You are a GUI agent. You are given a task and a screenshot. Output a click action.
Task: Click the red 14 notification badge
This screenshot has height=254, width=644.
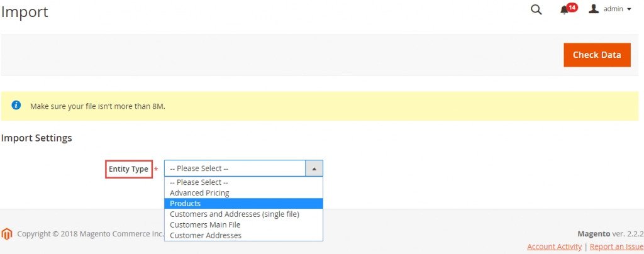coord(572,8)
